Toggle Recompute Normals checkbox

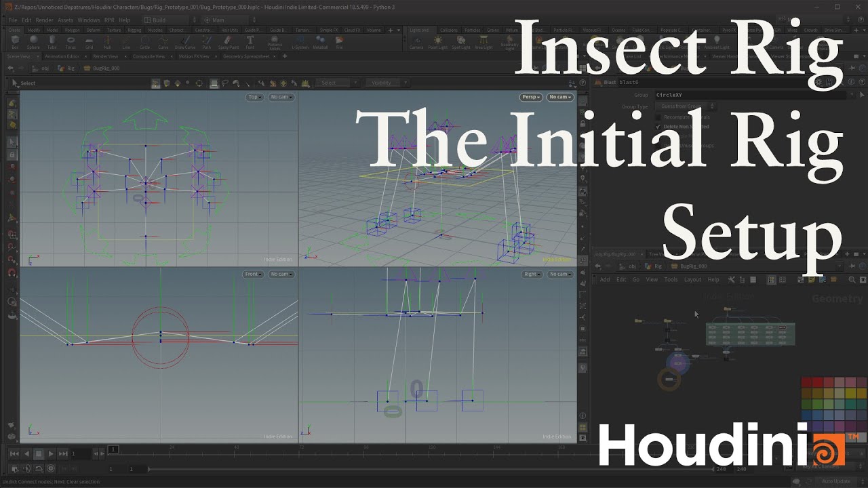point(658,117)
